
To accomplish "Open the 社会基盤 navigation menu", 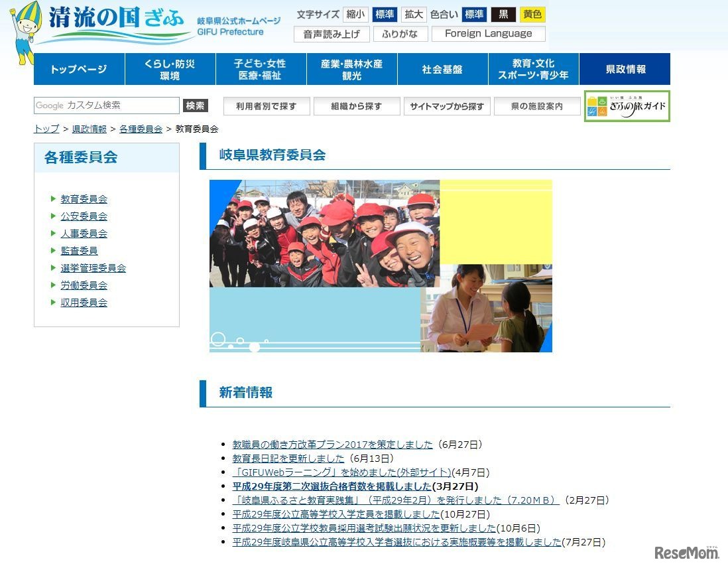I will coord(442,68).
